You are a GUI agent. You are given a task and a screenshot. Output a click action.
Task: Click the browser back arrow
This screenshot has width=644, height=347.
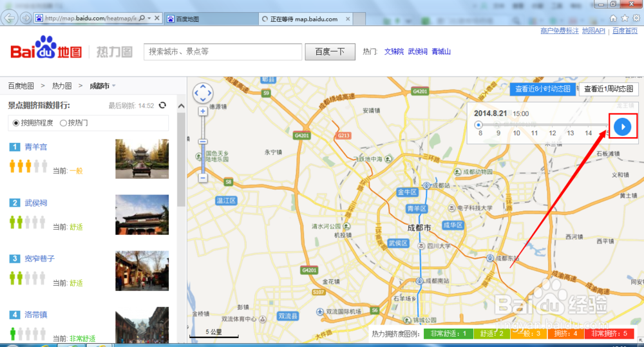tap(9, 17)
